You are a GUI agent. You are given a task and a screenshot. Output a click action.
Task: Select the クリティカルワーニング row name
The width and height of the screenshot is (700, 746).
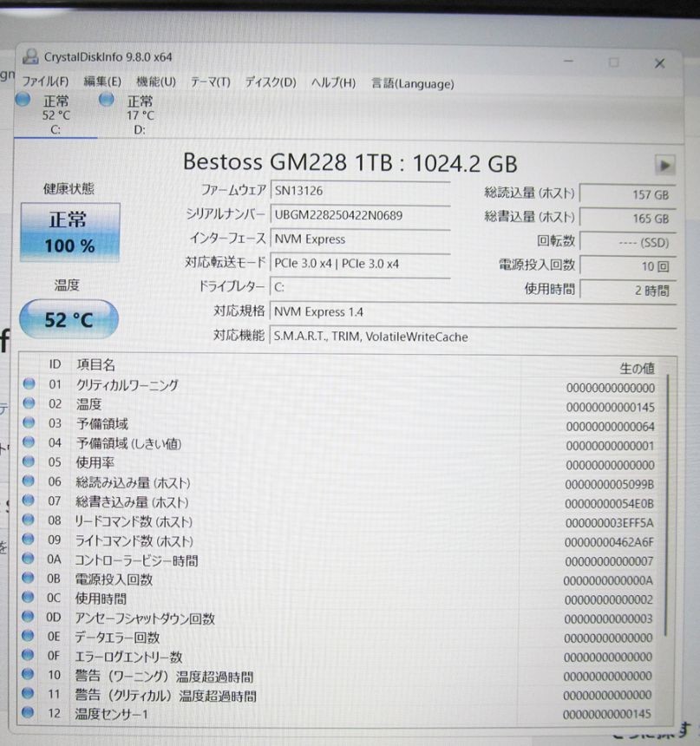click(x=128, y=385)
